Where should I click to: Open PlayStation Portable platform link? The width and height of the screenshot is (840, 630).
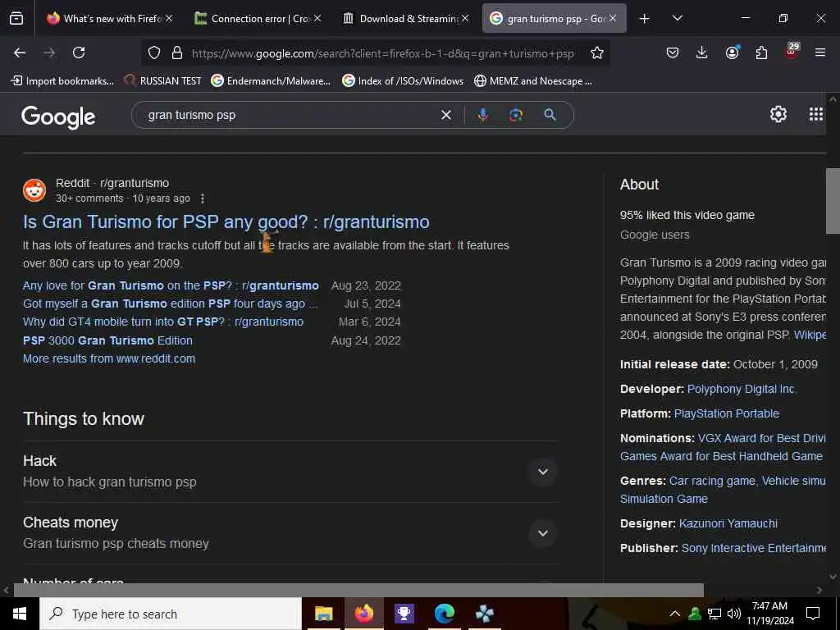click(x=727, y=413)
